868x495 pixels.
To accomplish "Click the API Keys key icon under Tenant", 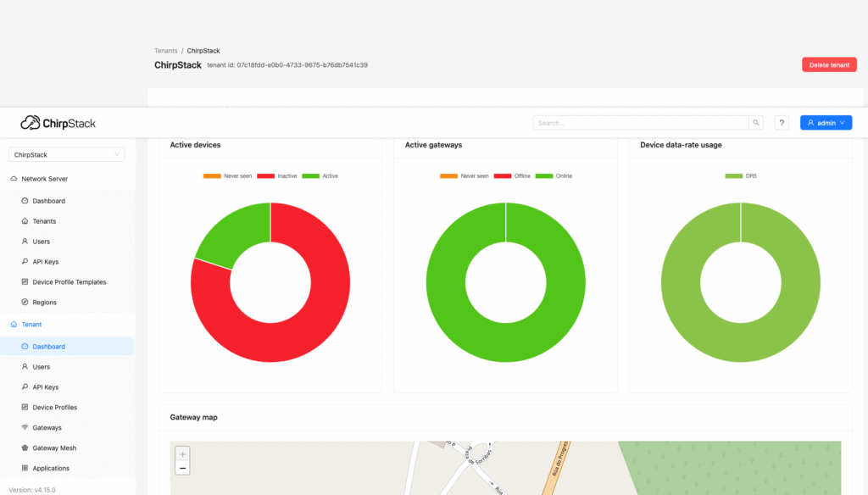I will [x=25, y=387].
